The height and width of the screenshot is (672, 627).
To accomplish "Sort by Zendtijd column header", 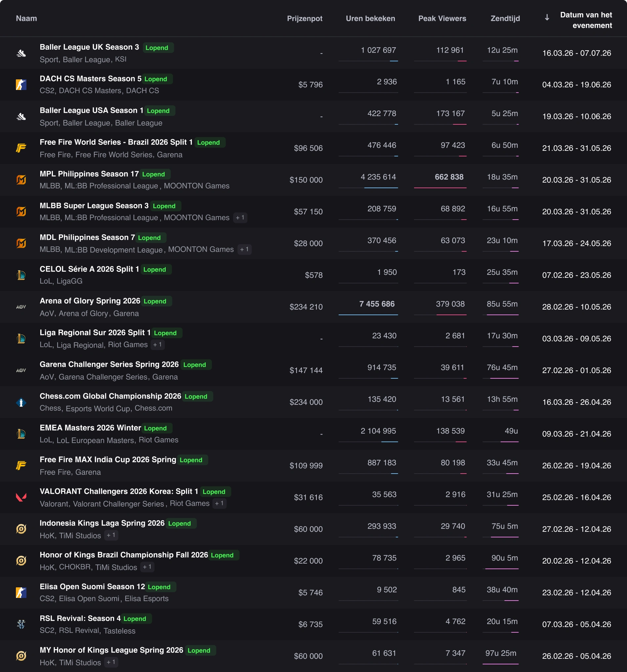I will pyautogui.click(x=505, y=18).
